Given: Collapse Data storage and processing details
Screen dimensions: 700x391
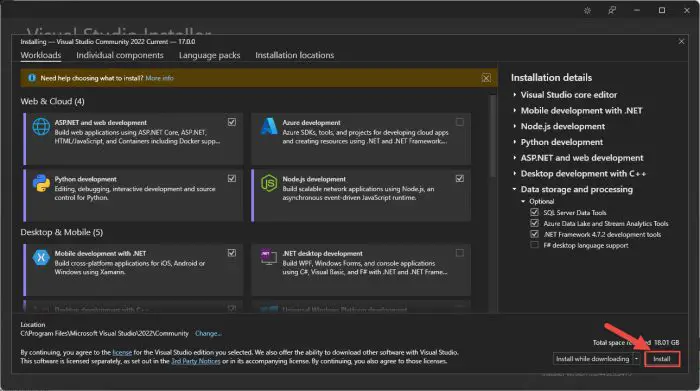Looking at the screenshot, I should click(x=515, y=189).
